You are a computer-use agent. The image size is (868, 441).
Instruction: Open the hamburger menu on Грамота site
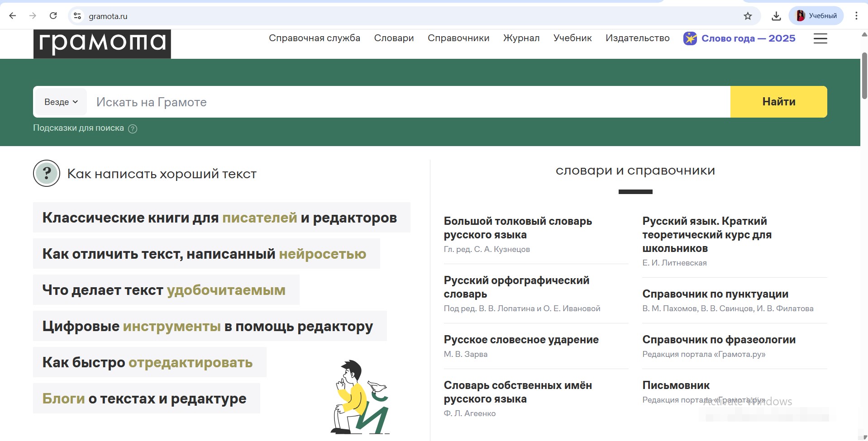tap(820, 38)
